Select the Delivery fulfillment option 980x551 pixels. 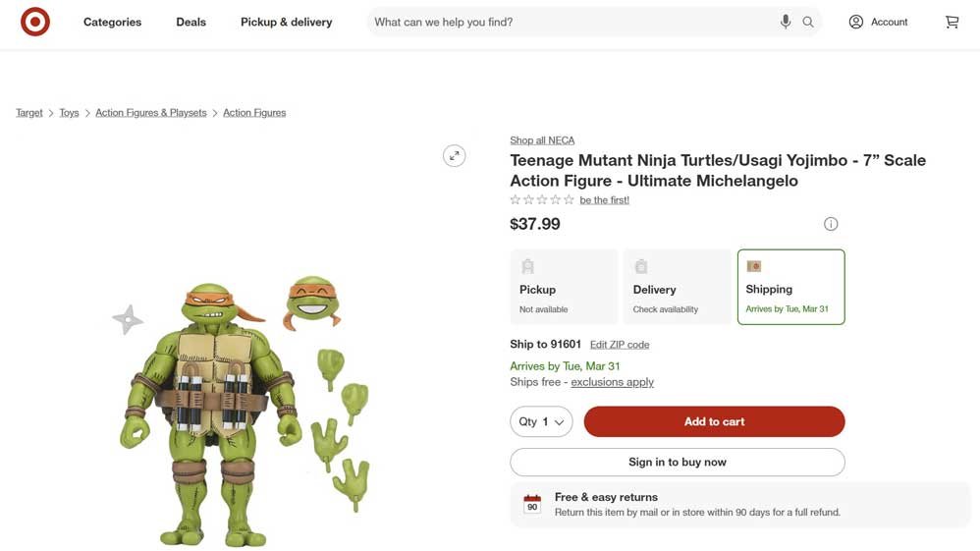coord(678,287)
